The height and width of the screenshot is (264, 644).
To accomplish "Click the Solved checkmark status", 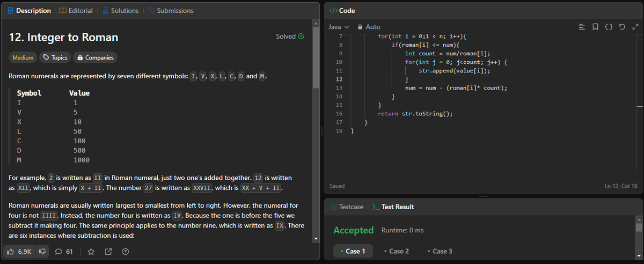I will point(290,36).
